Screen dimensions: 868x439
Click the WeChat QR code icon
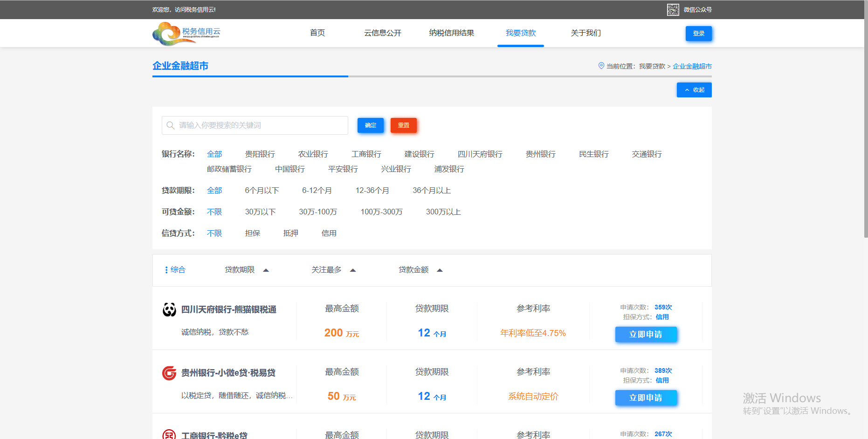pyautogui.click(x=673, y=9)
